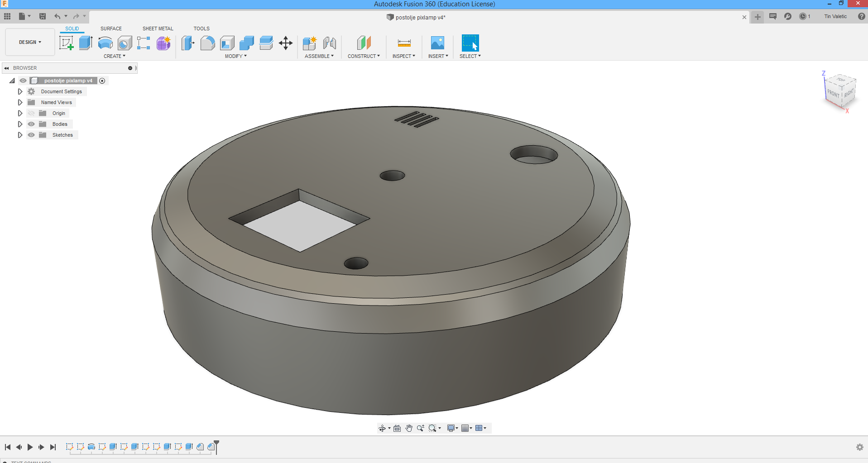
Task: Activate the Hole tool
Action: tap(125, 43)
